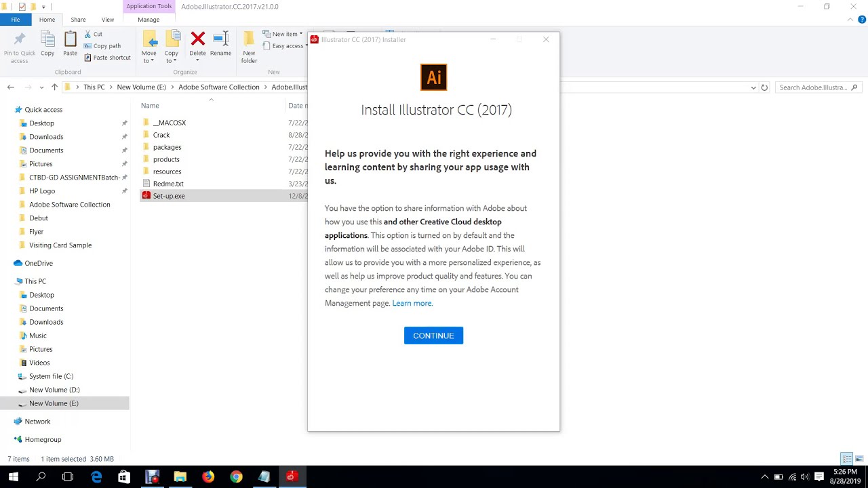Select Quick access in the navigation pane
Image resolution: width=868 pixels, height=488 pixels.
43,110
